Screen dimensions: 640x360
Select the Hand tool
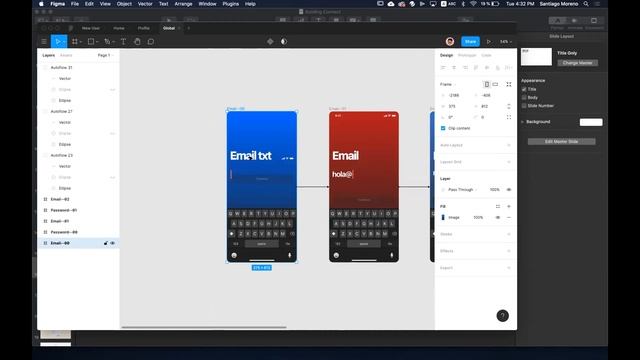pyautogui.click(x=137, y=42)
